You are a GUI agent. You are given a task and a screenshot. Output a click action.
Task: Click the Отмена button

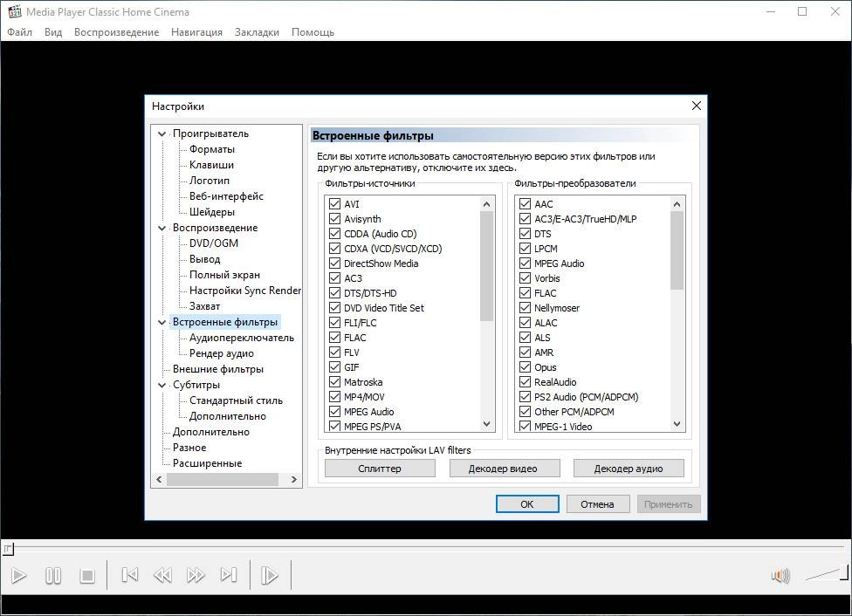pyautogui.click(x=598, y=504)
